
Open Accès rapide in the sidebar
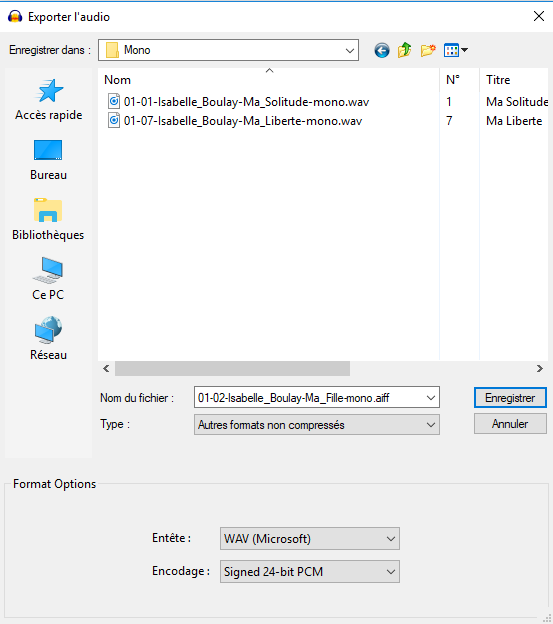pos(49,100)
